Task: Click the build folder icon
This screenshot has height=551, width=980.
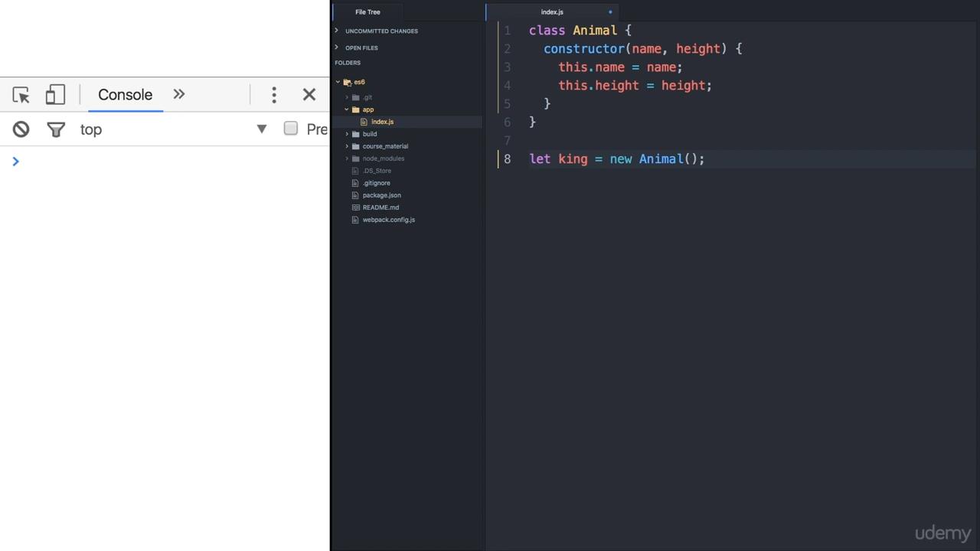Action: (355, 134)
